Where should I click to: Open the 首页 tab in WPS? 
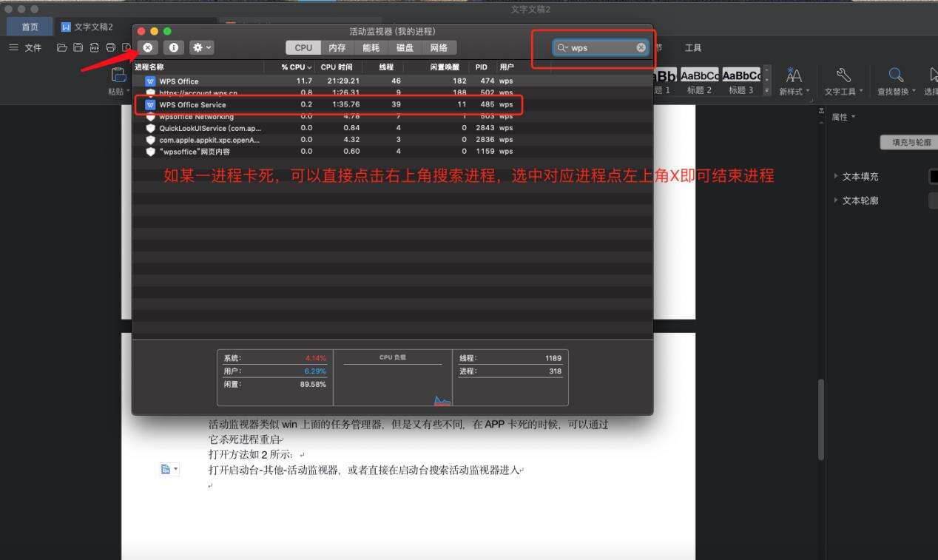coord(30,27)
